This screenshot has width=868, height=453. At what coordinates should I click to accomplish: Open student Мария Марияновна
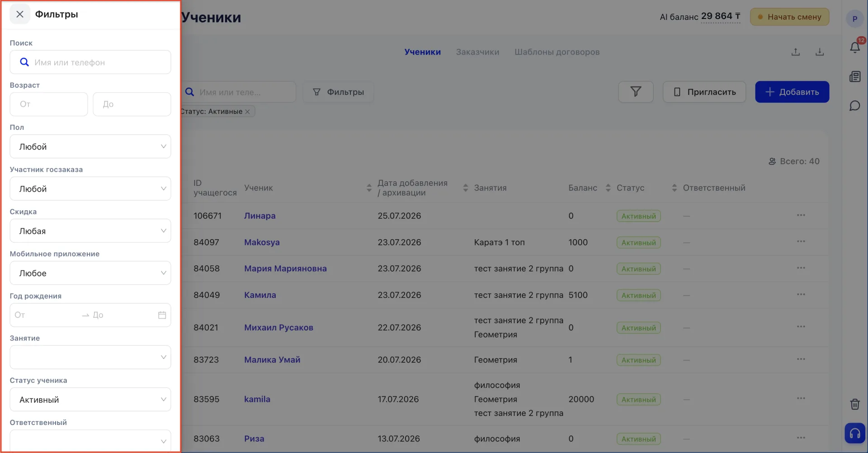coord(285,269)
